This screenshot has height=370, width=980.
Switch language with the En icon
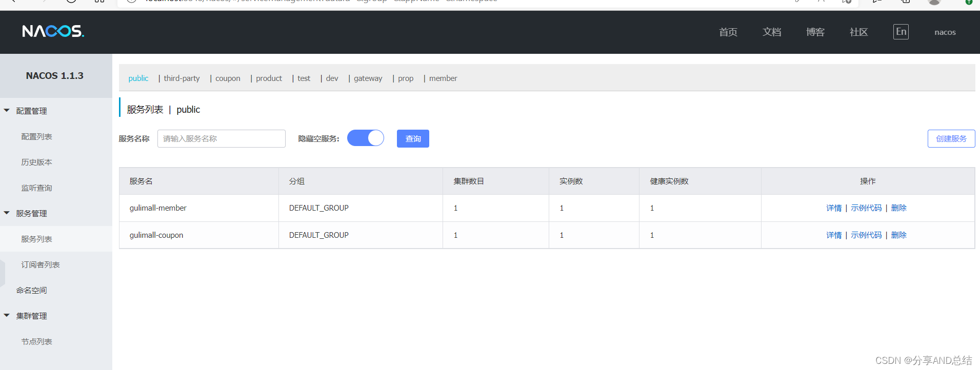[x=901, y=32]
